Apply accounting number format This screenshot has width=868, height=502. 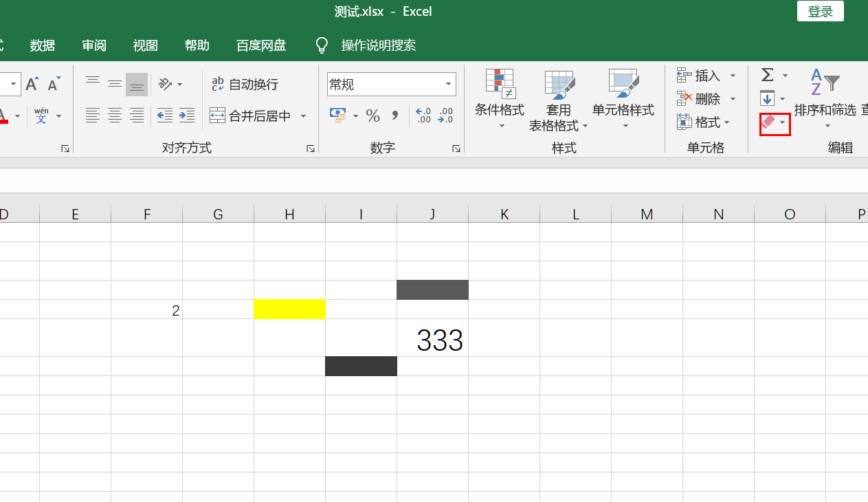[x=338, y=116]
